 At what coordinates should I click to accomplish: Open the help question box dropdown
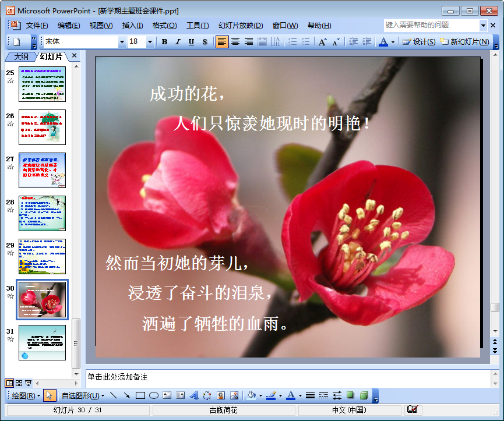coord(483,26)
